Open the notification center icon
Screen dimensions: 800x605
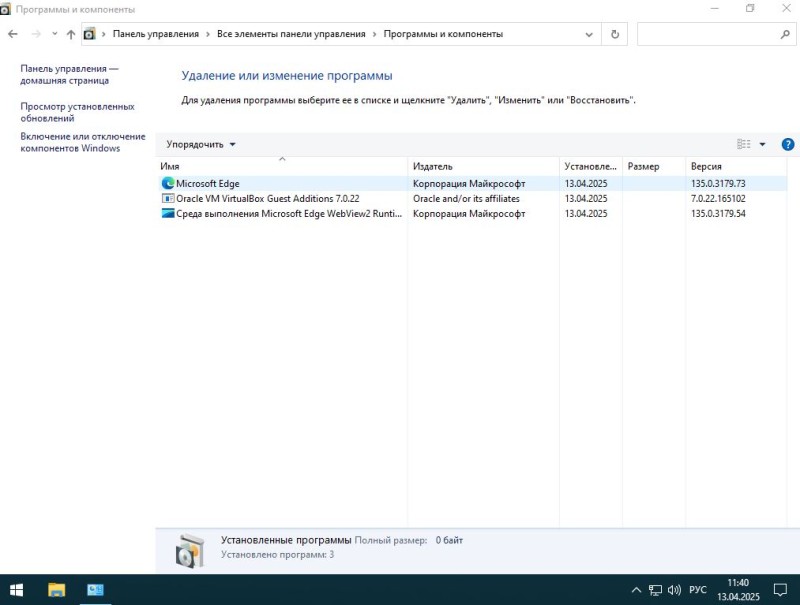[780, 590]
